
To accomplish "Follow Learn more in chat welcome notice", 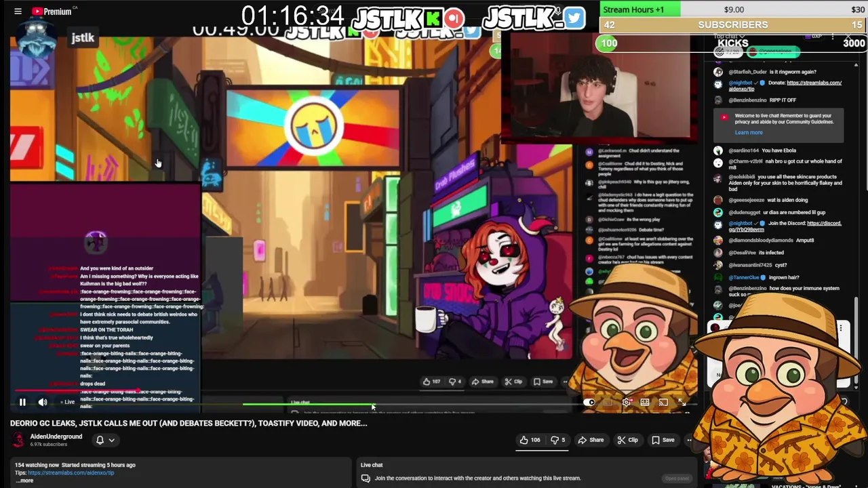I will point(749,133).
